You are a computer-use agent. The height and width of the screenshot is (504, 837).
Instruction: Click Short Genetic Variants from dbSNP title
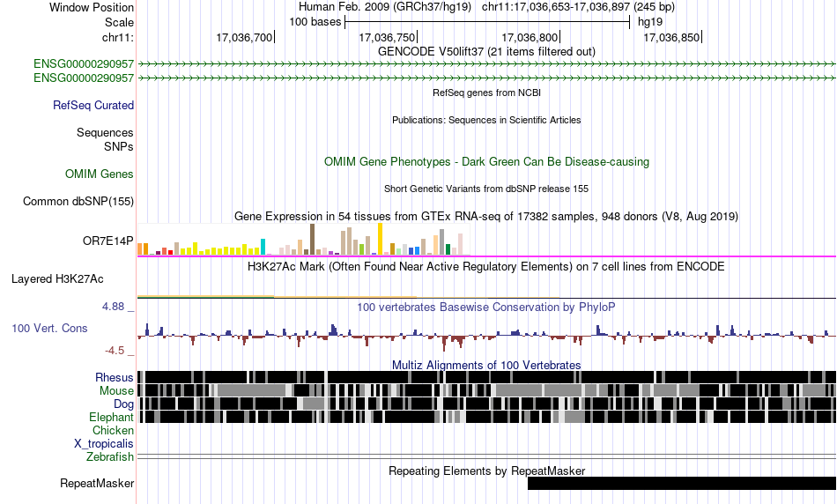pos(486,189)
